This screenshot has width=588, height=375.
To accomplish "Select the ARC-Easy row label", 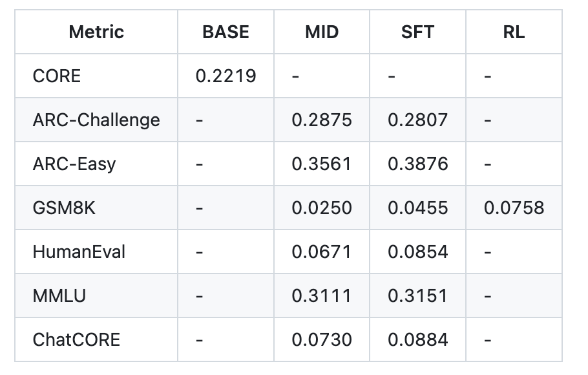I will 74,164.
